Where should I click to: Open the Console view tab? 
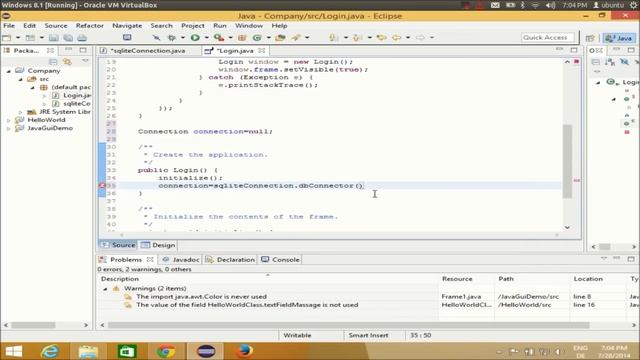280,260
